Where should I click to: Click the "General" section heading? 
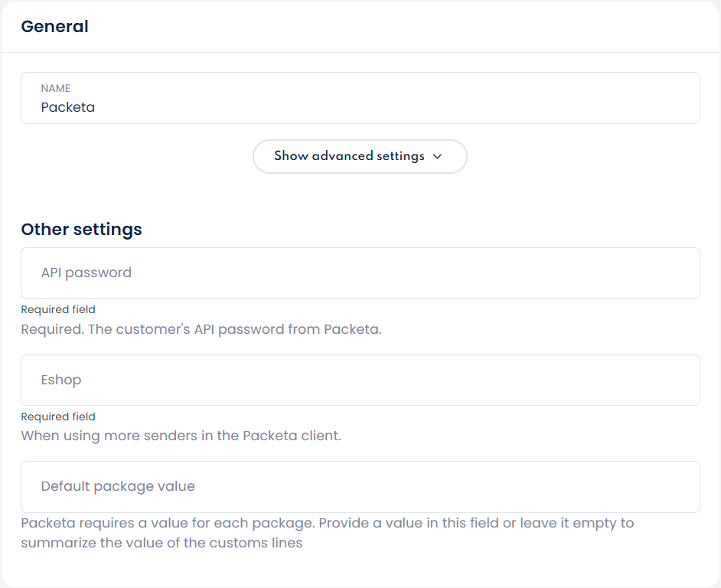point(54,27)
